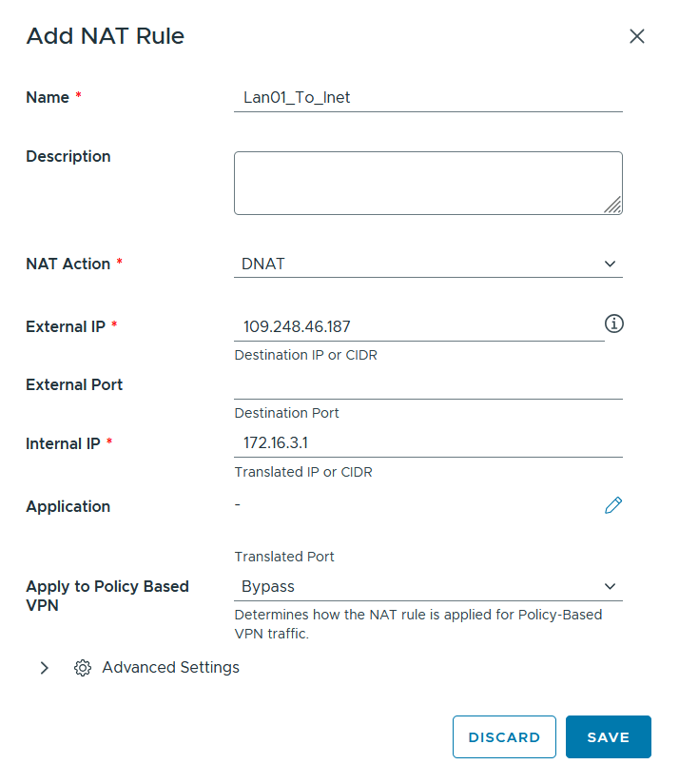Click inside the Description text area
Screen dimensions: 679x784
point(428,183)
